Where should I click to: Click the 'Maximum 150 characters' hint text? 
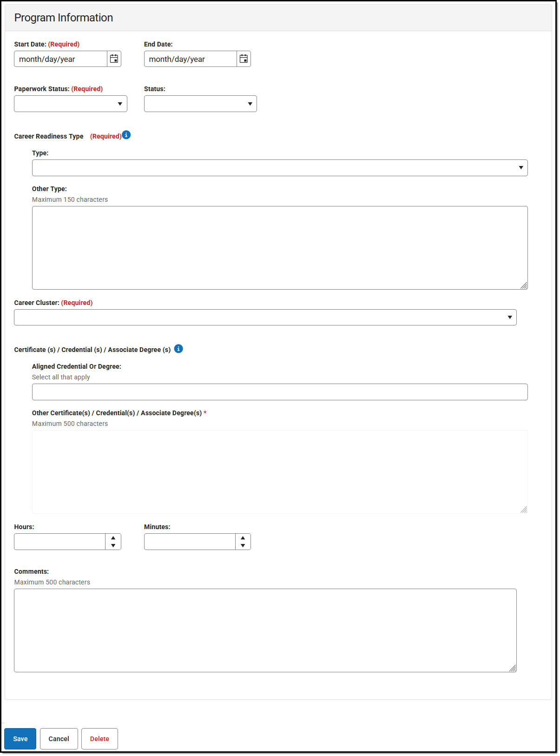70,199
